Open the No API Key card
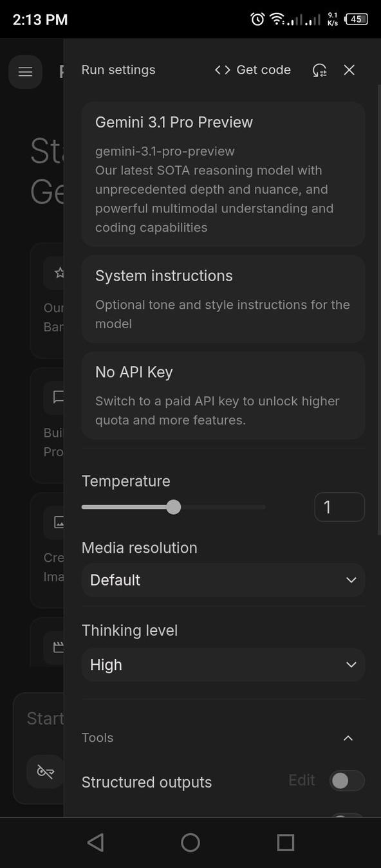381x868 pixels. pos(223,395)
